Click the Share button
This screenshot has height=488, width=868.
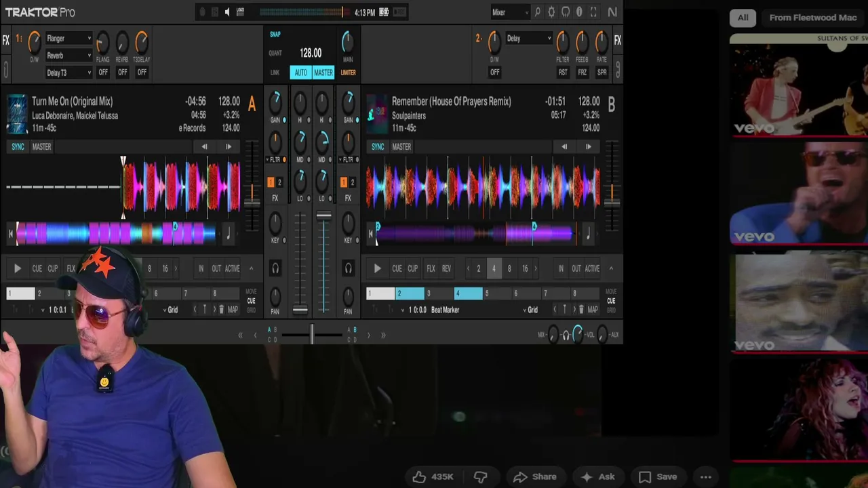point(534,476)
